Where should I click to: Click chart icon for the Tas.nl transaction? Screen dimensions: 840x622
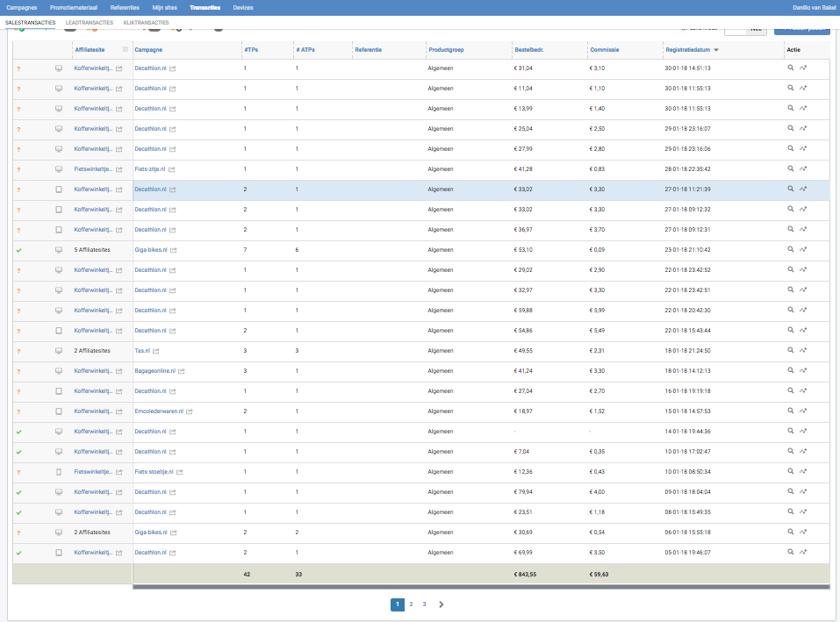pos(803,350)
